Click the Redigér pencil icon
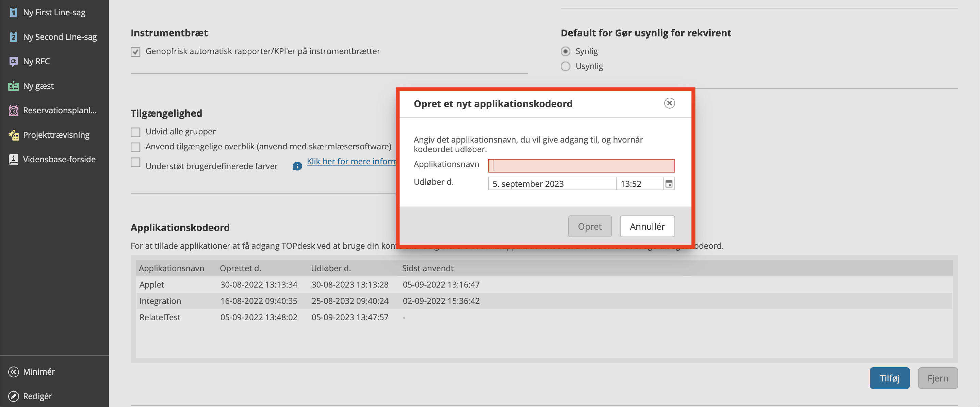980x407 pixels. coord(13,396)
